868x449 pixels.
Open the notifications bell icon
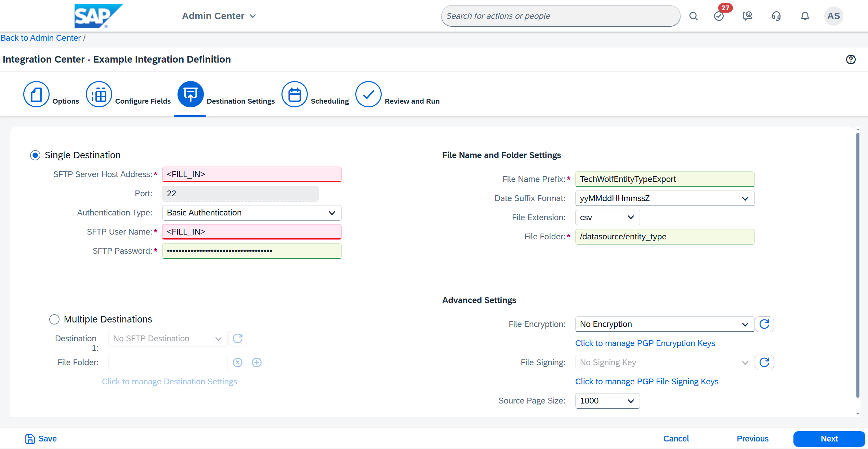coord(805,16)
